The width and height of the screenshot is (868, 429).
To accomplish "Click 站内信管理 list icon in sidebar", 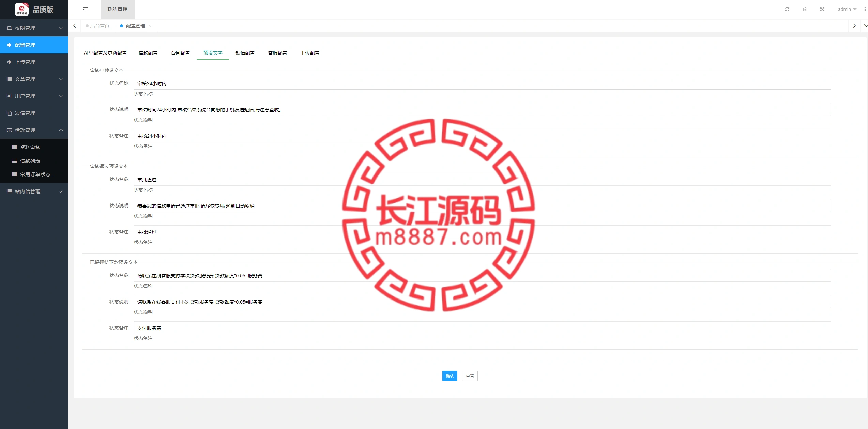I will coord(9,191).
